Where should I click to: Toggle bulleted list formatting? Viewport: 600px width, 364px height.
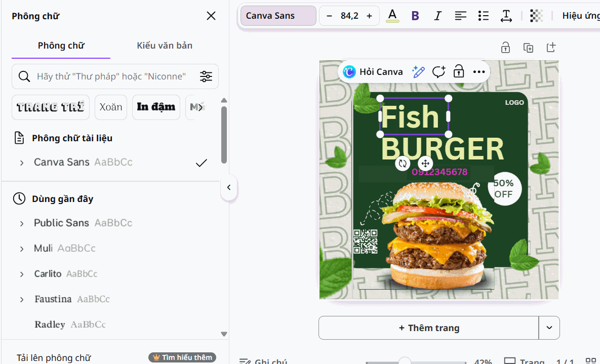pyautogui.click(x=483, y=16)
